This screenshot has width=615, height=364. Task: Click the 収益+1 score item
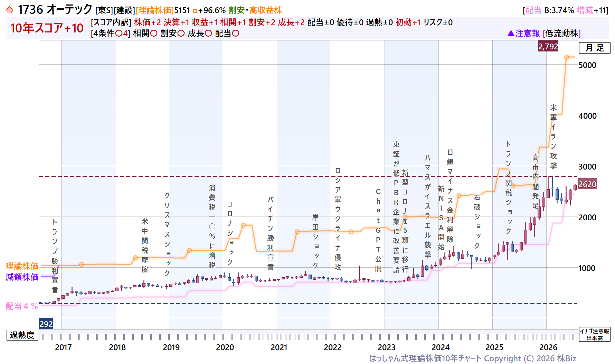pyautogui.click(x=205, y=22)
